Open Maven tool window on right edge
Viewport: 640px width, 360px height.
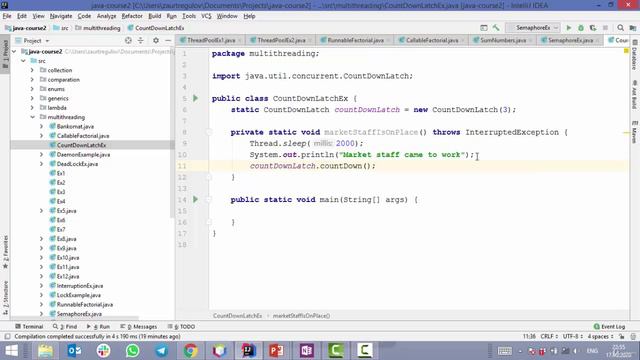coord(635,132)
